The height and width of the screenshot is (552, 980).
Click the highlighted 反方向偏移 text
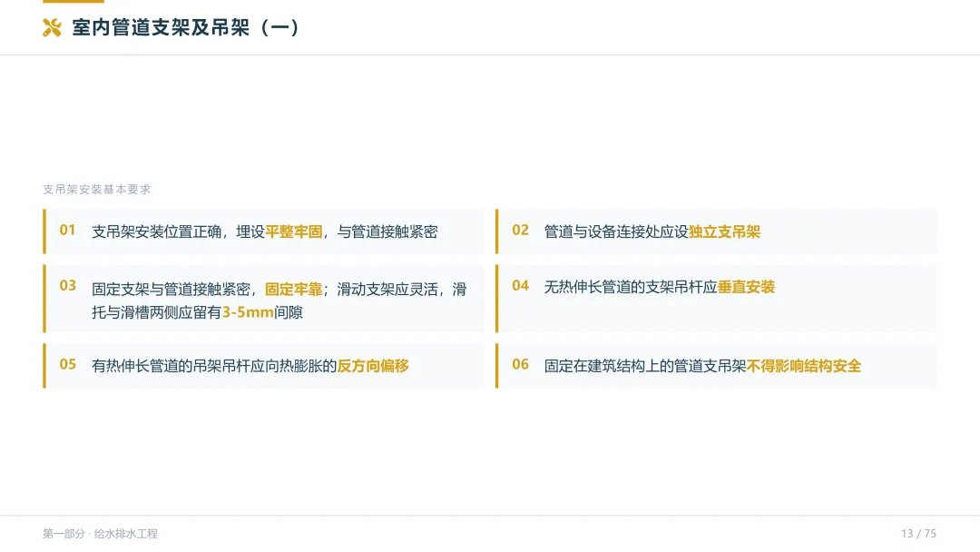pyautogui.click(x=373, y=366)
